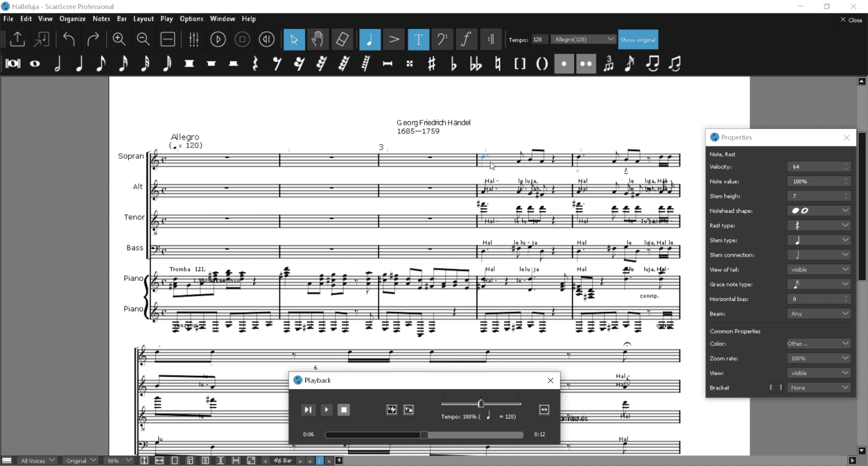Click the Show original button

pos(638,40)
